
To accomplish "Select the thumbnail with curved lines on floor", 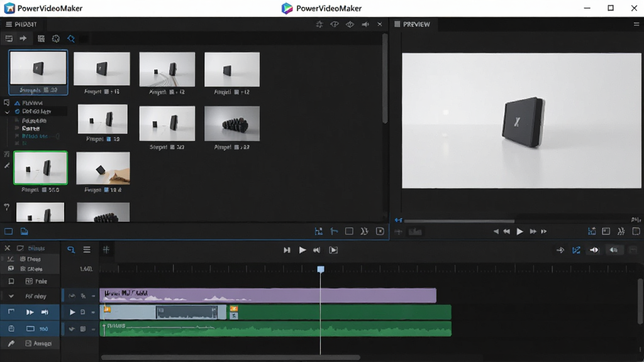I will pos(167,69).
